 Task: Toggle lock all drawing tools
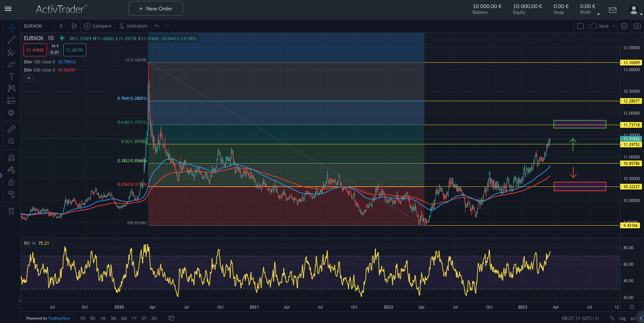pos(11,182)
